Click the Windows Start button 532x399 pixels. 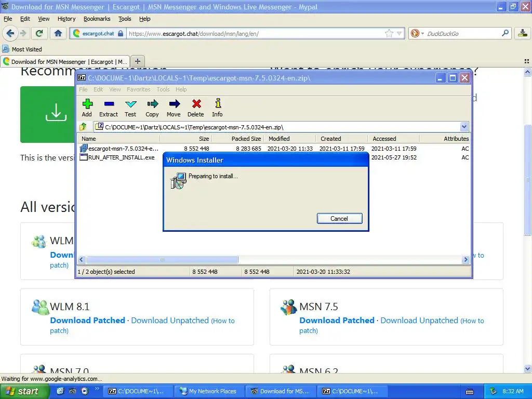coord(24,391)
